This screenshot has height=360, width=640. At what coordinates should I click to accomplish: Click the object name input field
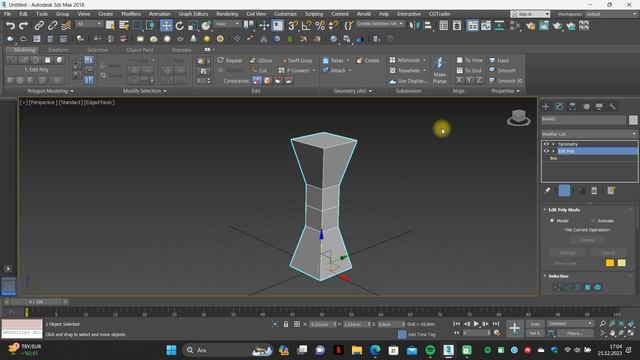point(584,119)
